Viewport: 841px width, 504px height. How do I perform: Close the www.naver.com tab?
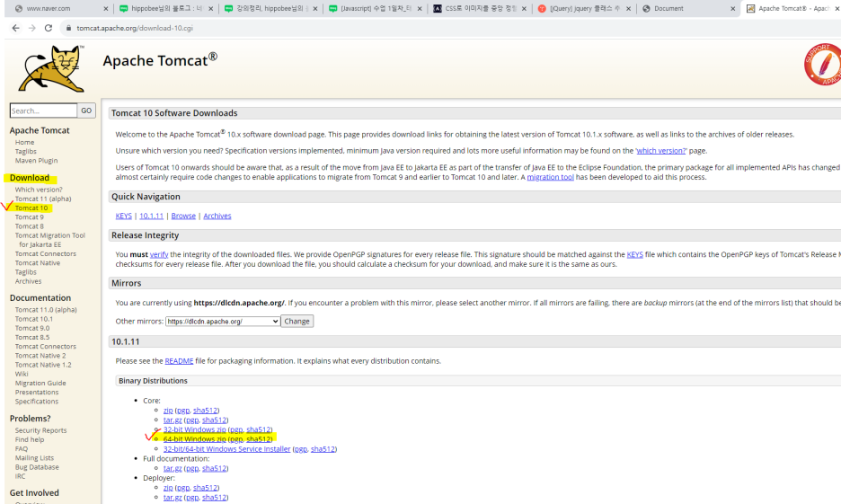tap(106, 9)
